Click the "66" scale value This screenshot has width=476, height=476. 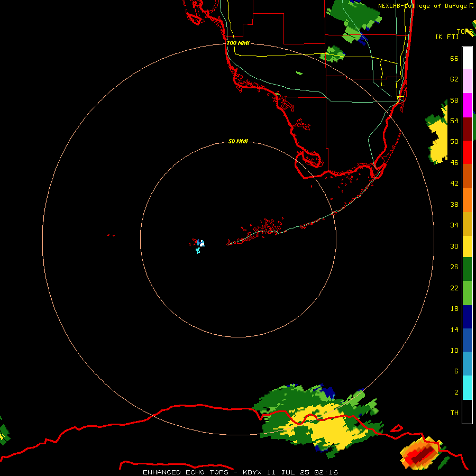click(x=454, y=58)
